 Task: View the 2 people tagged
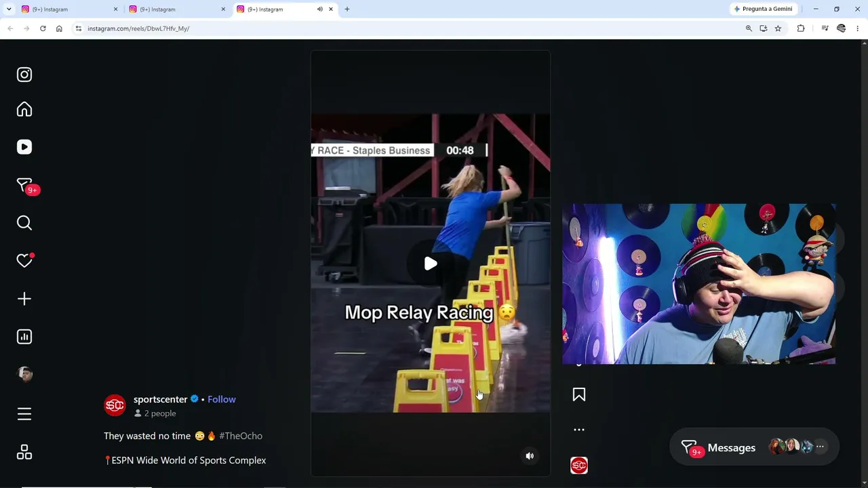click(x=155, y=413)
